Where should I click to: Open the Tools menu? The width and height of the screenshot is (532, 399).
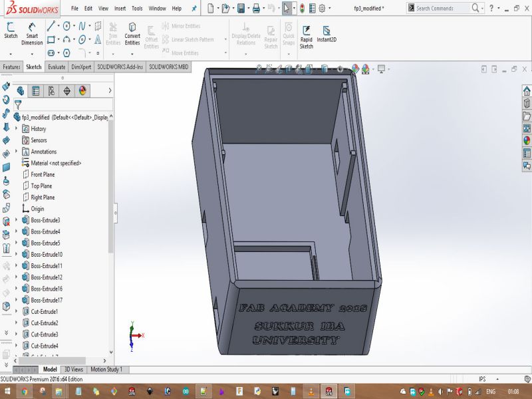click(x=137, y=9)
